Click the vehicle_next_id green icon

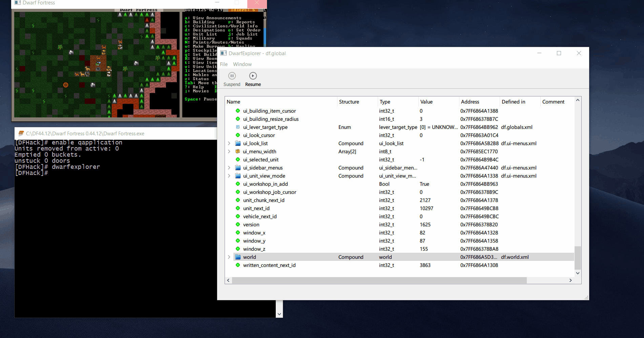click(x=238, y=216)
